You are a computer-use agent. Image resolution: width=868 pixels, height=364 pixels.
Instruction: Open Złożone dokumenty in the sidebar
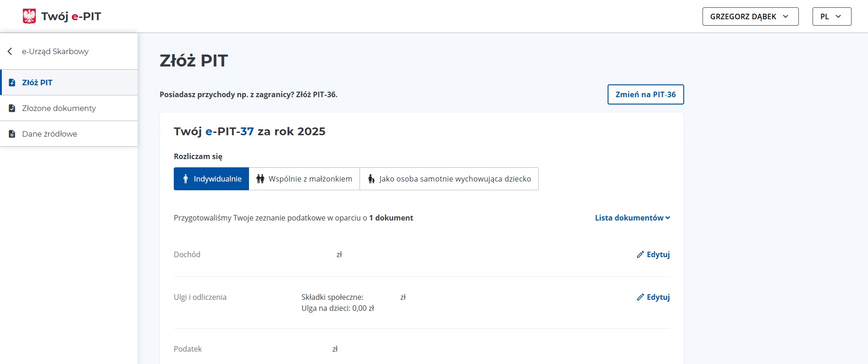pyautogui.click(x=59, y=108)
